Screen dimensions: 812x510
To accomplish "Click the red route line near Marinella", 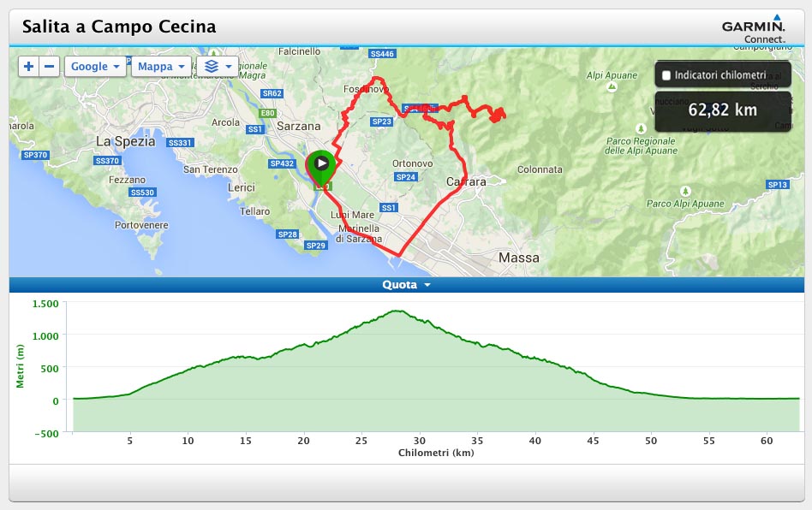I will pos(370,243).
